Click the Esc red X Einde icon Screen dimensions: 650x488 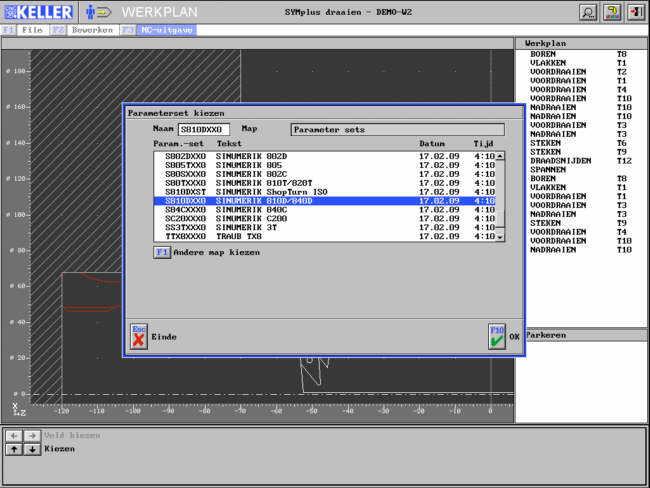138,336
